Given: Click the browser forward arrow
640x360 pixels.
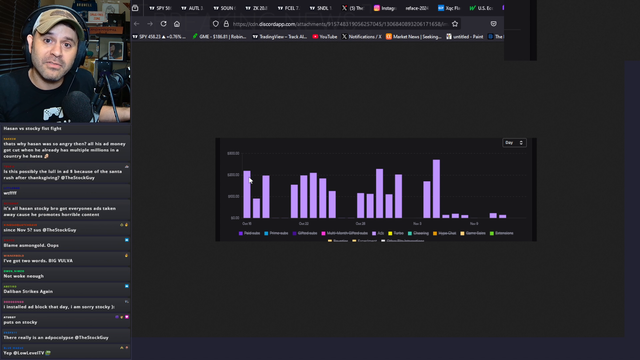Looking at the screenshot, I should point(150,24).
